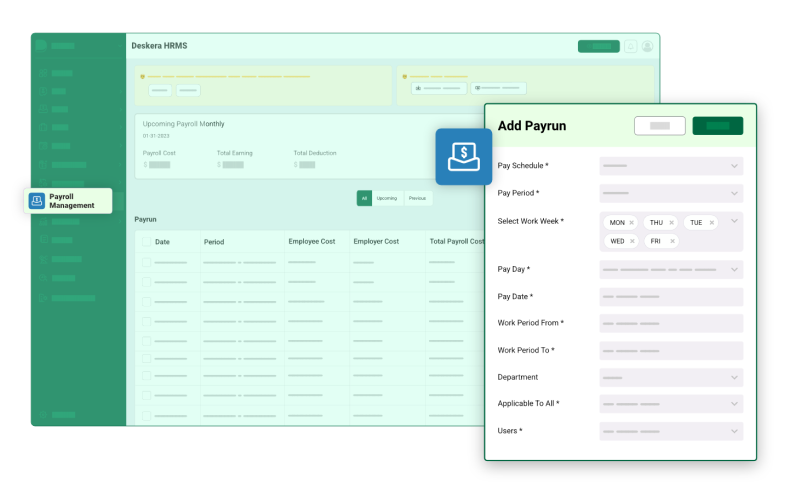Image resolution: width=790 pixels, height=494 pixels.
Task: Click the Deskera HRMS title
Action: (159, 45)
